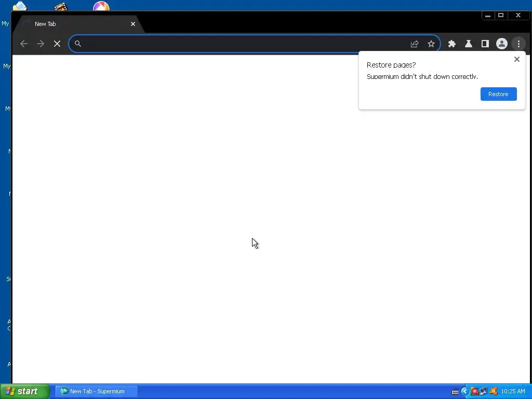532x399 pixels.
Task: Select the New Tab tab
Action: click(x=78, y=24)
